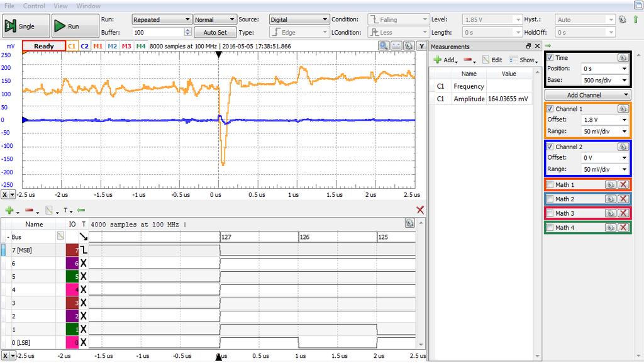Toggle the Y cursor button above plot
Screen dimensions: 644x363
tap(421, 46)
